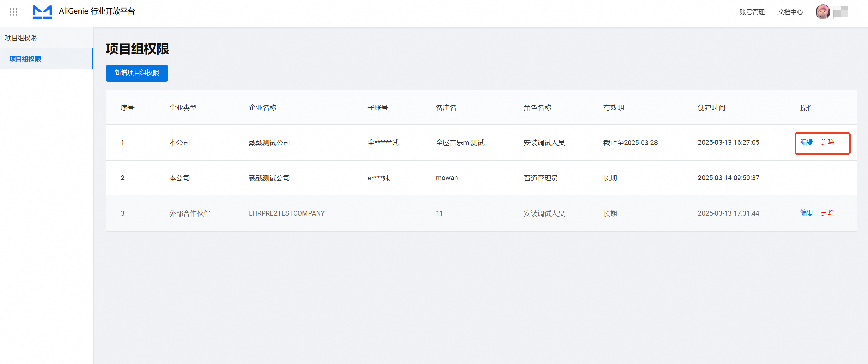Click the 新增项目组权限 button
Image resolution: width=868 pixels, height=364 pixels.
[x=137, y=73]
